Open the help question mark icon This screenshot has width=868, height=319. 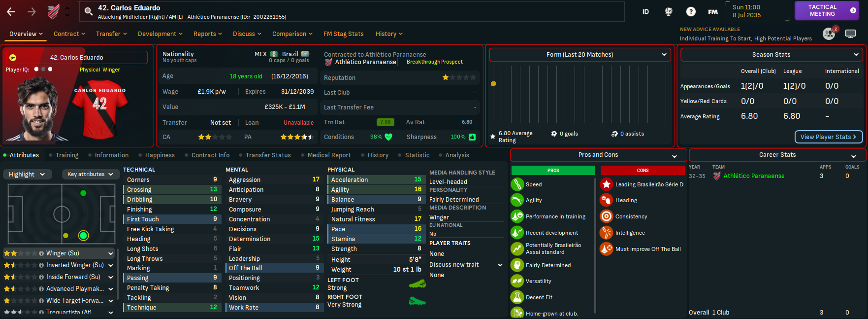(691, 11)
